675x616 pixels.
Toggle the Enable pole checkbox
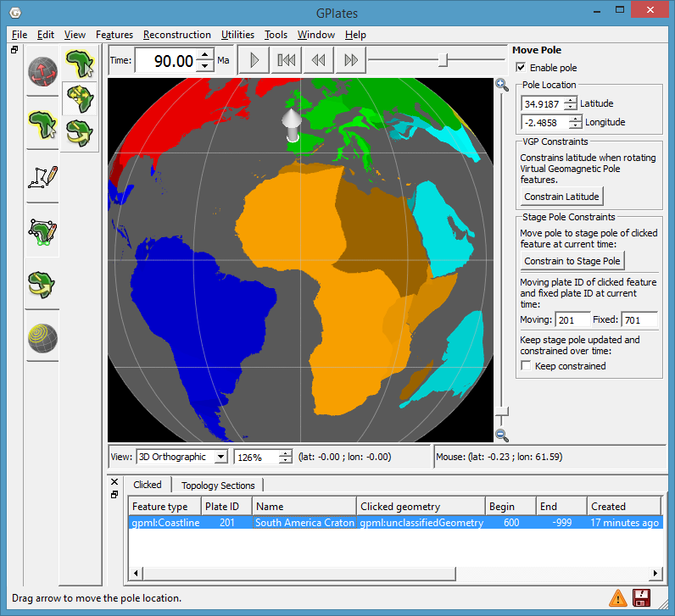521,68
